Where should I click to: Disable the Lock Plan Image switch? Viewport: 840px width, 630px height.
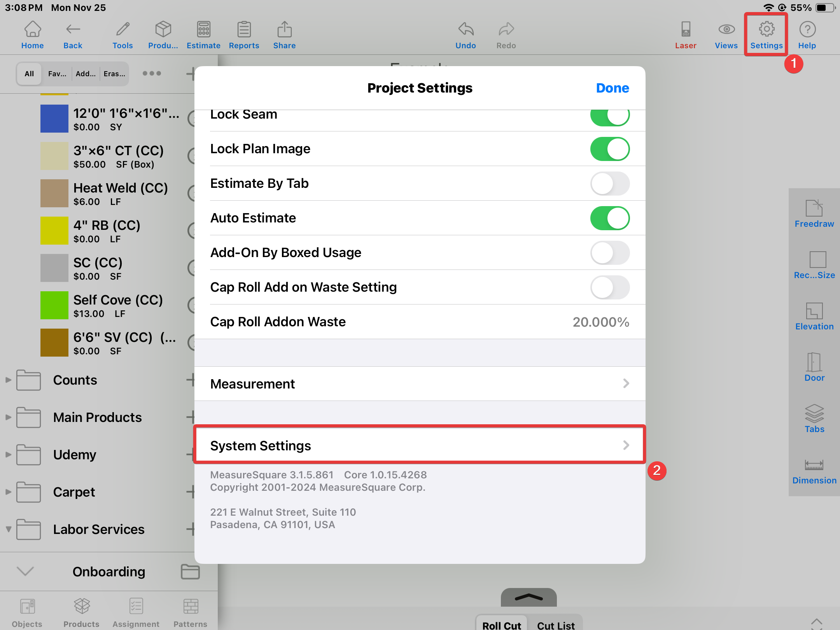pyautogui.click(x=609, y=149)
